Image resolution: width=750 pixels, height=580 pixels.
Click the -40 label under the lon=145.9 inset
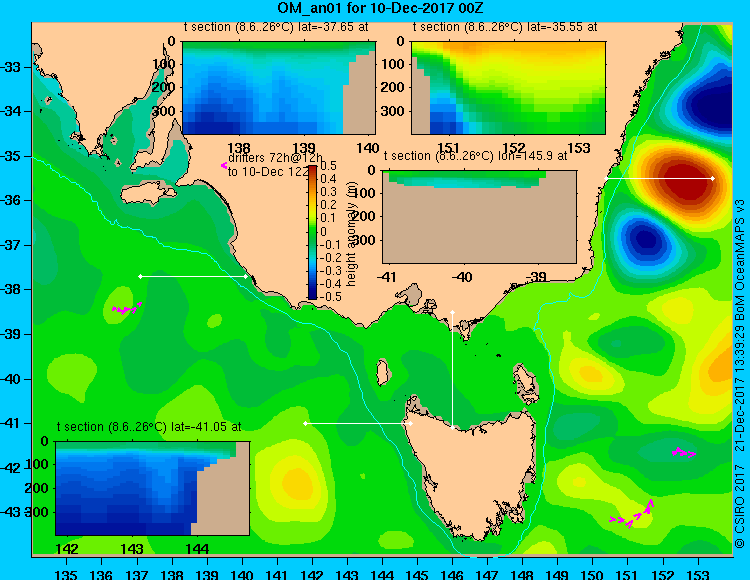461,276
